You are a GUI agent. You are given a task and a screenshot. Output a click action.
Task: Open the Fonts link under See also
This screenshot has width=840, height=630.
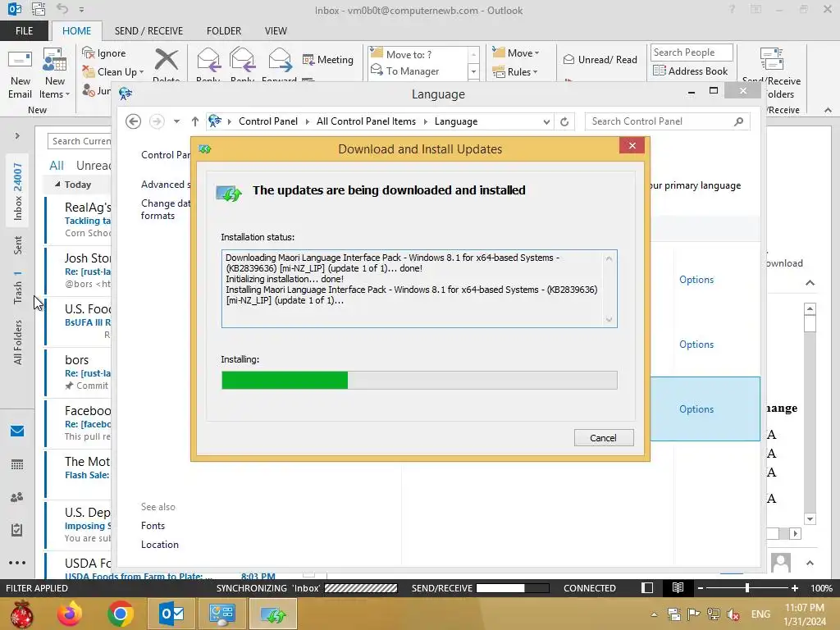pos(153,526)
